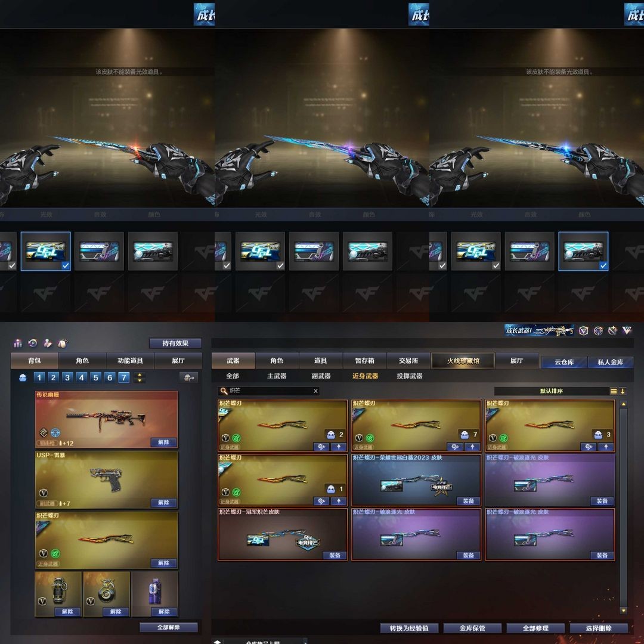Select backpack slot 2

[54, 377]
